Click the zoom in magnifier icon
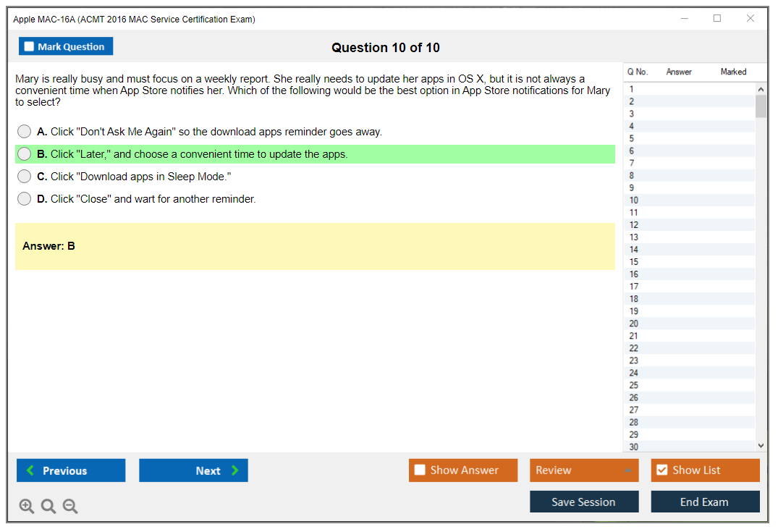The image size is (778, 532). [x=27, y=507]
